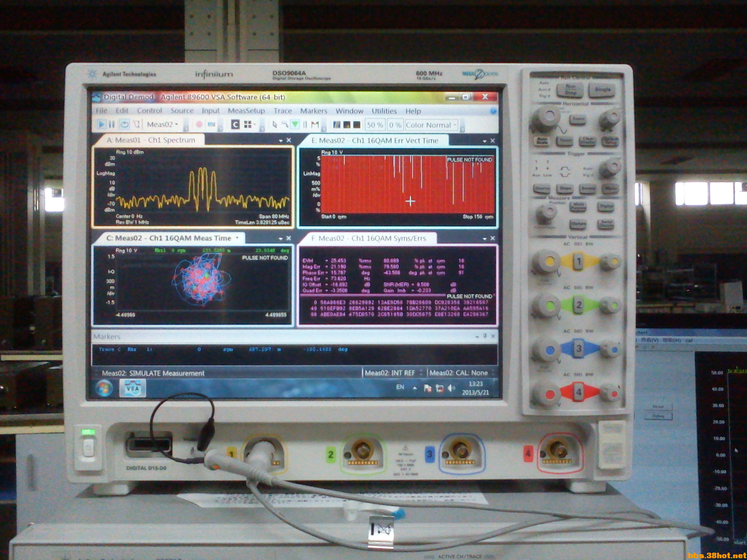Expand the trace layout dropdown arrow
The width and height of the screenshot is (747, 560).
(x=255, y=125)
